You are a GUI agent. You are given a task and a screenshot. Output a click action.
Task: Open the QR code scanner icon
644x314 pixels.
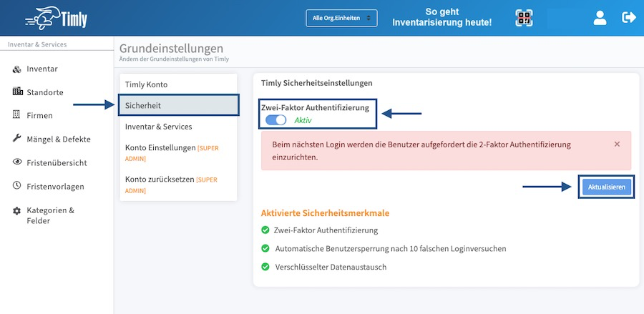click(524, 18)
